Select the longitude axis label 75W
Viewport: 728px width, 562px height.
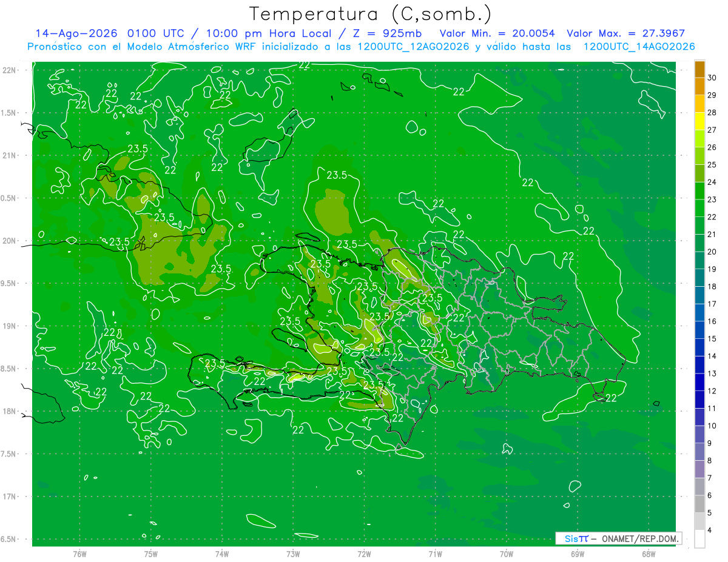(x=151, y=554)
